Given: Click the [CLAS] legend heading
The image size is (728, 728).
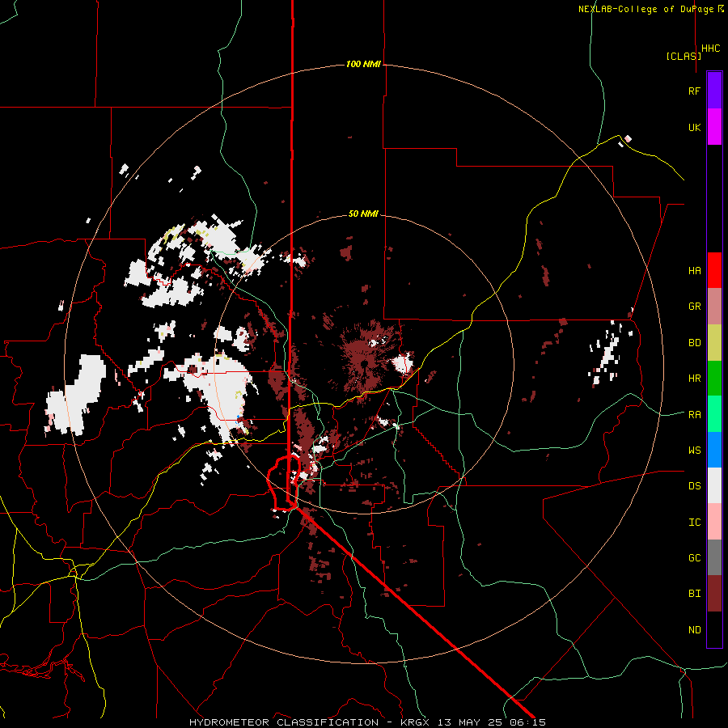Looking at the screenshot, I should pos(684,56).
